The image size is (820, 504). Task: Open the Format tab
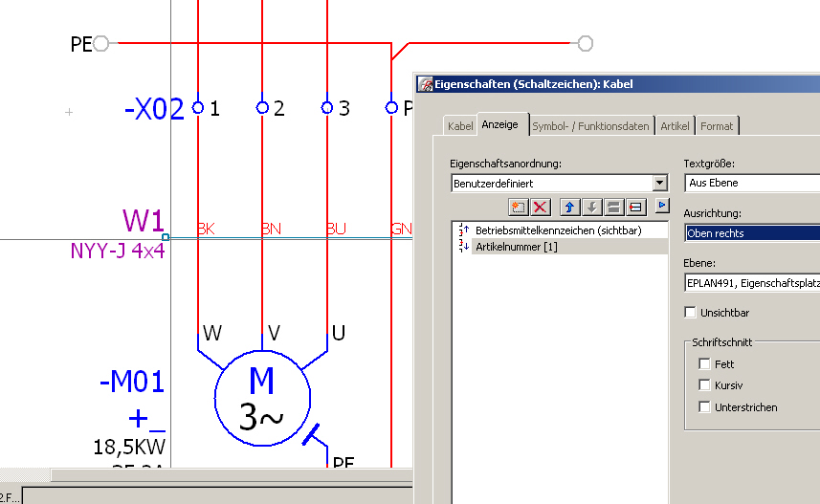(717, 126)
